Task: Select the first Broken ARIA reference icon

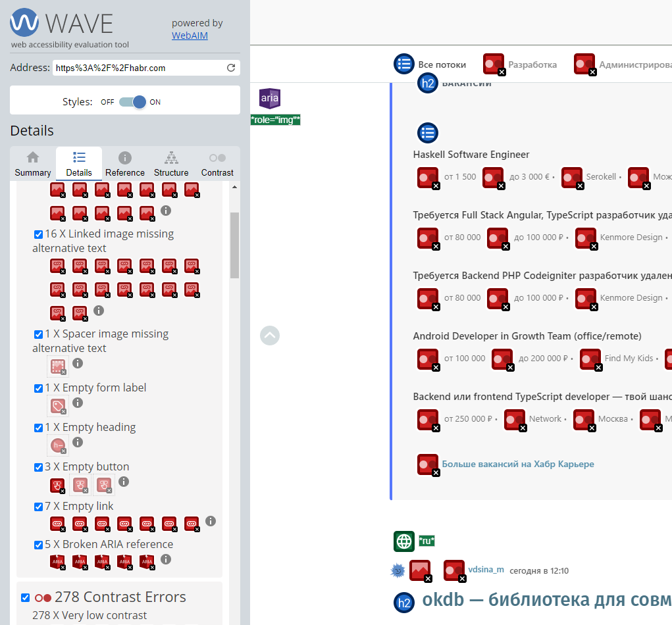Action: (x=57, y=562)
